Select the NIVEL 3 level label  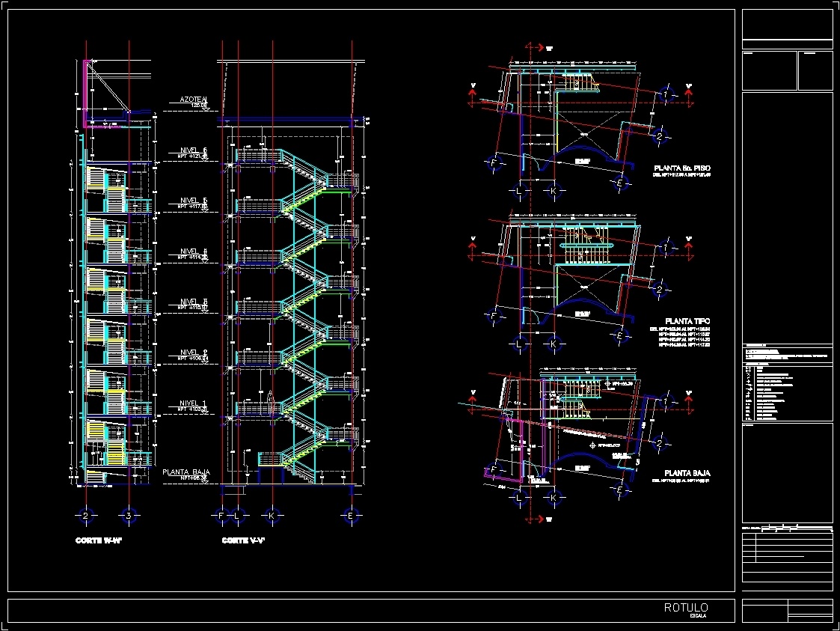click(x=194, y=302)
